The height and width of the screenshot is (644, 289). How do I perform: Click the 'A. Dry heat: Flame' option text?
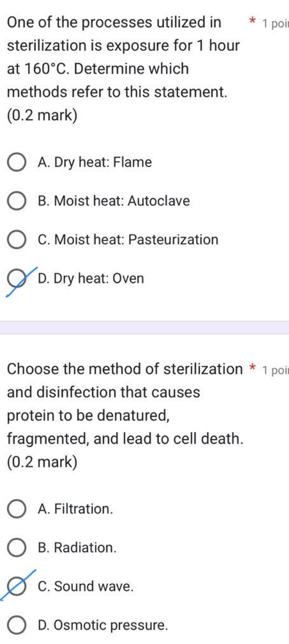(x=95, y=162)
